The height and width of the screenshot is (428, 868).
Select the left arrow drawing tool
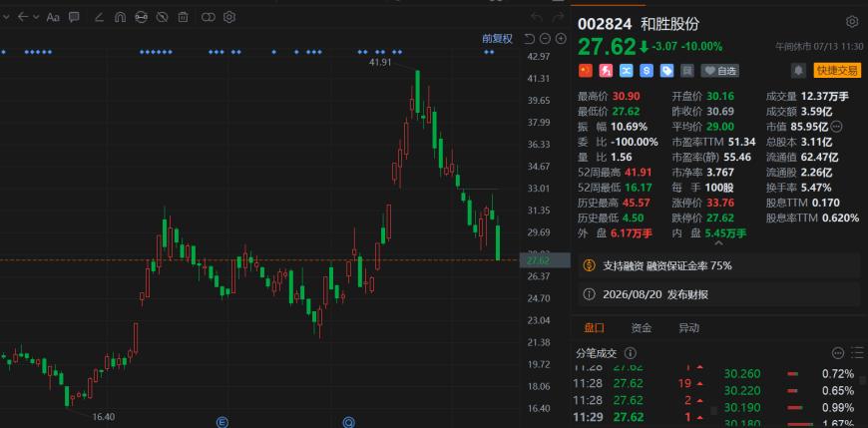(23, 17)
